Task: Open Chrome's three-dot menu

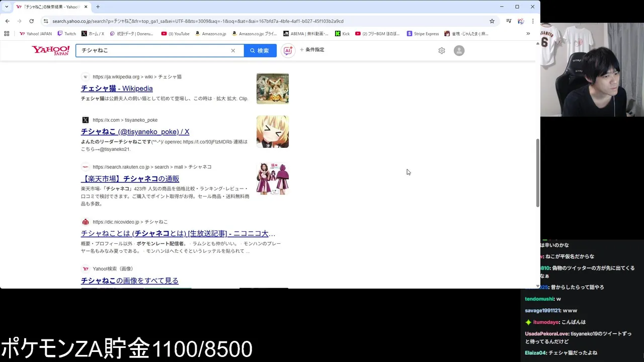Action: coord(533,21)
